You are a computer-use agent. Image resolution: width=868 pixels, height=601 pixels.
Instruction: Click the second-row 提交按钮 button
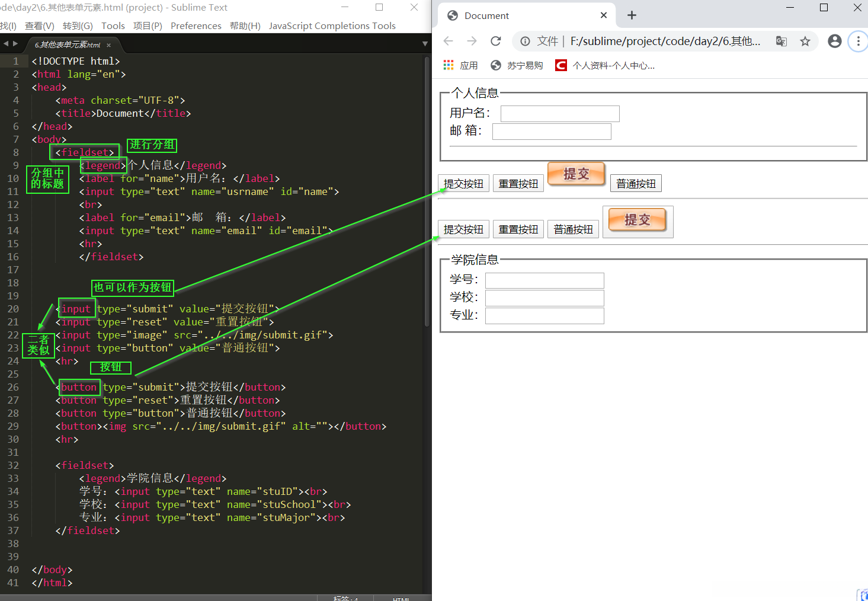463,229
